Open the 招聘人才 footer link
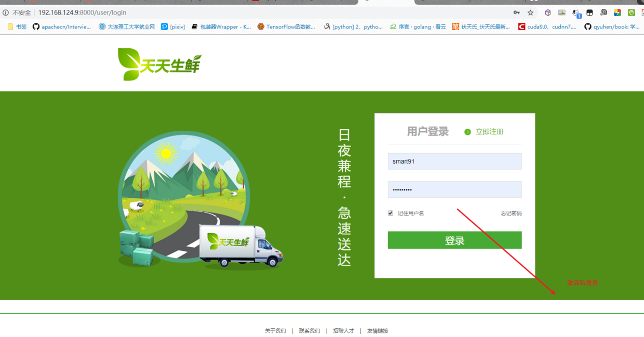This screenshot has width=644, height=337. pos(343,331)
